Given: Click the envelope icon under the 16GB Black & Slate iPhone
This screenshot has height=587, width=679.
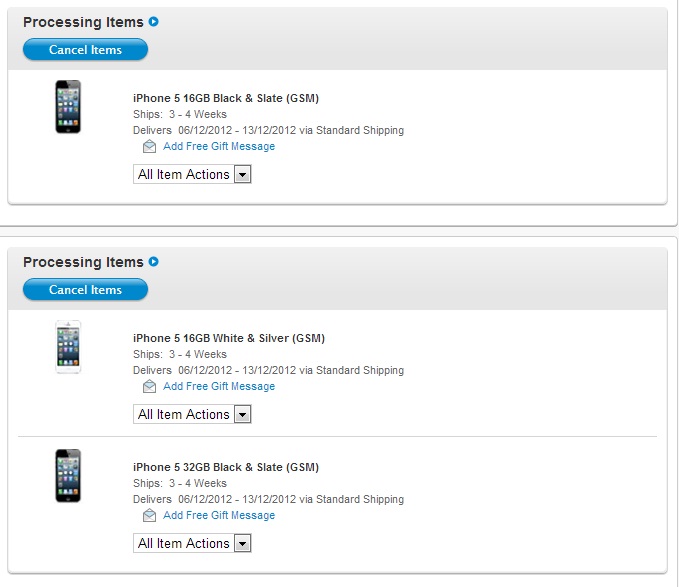Looking at the screenshot, I should point(149,146).
